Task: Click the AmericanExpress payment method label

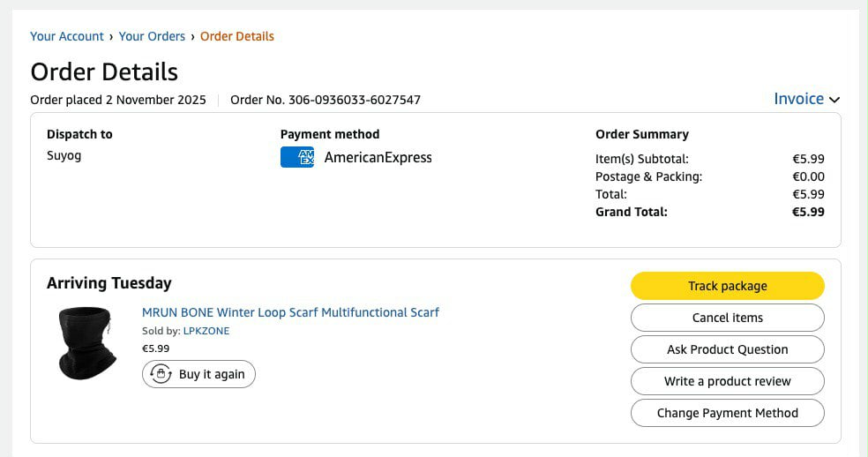Action: click(x=378, y=158)
